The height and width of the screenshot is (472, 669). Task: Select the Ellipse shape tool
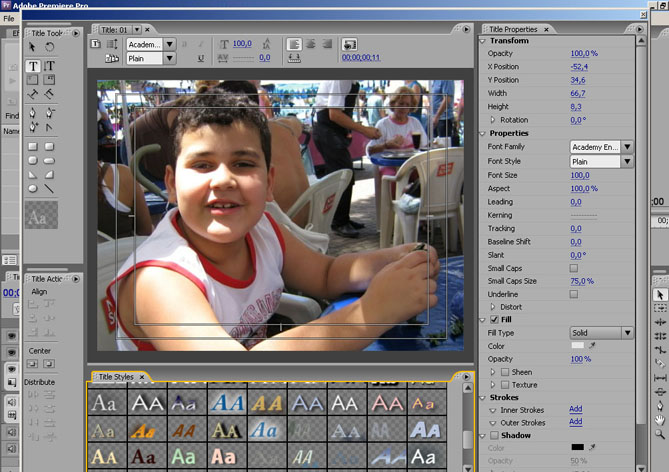[x=33, y=187]
